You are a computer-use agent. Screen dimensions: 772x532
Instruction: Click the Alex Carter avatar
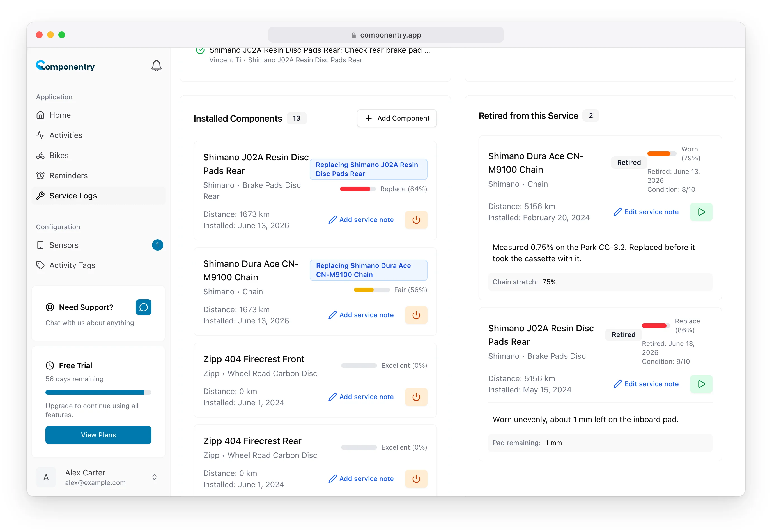(x=46, y=477)
